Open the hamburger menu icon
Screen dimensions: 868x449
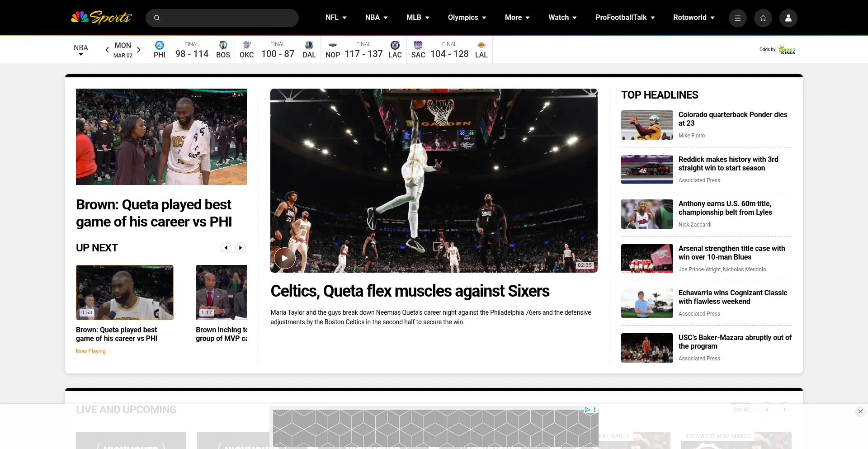coord(738,18)
